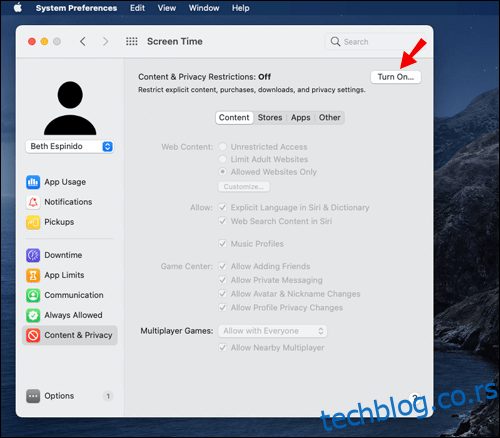The height and width of the screenshot is (438, 500).
Task: Open the Beth Espinido user dropdown
Action: pyautogui.click(x=70, y=146)
